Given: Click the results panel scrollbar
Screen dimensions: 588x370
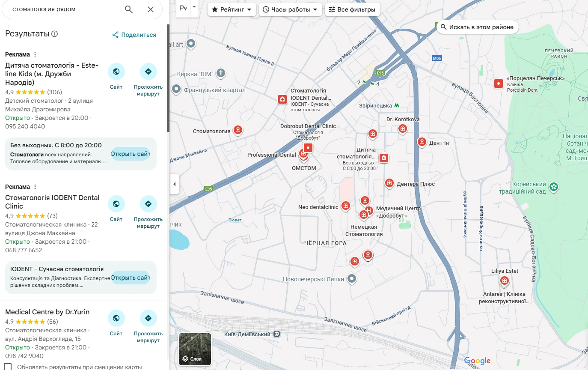Looking at the screenshot, I should click(168, 78).
